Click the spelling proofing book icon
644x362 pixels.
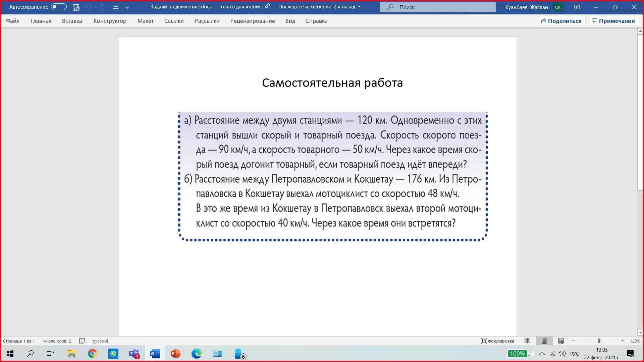(82, 341)
